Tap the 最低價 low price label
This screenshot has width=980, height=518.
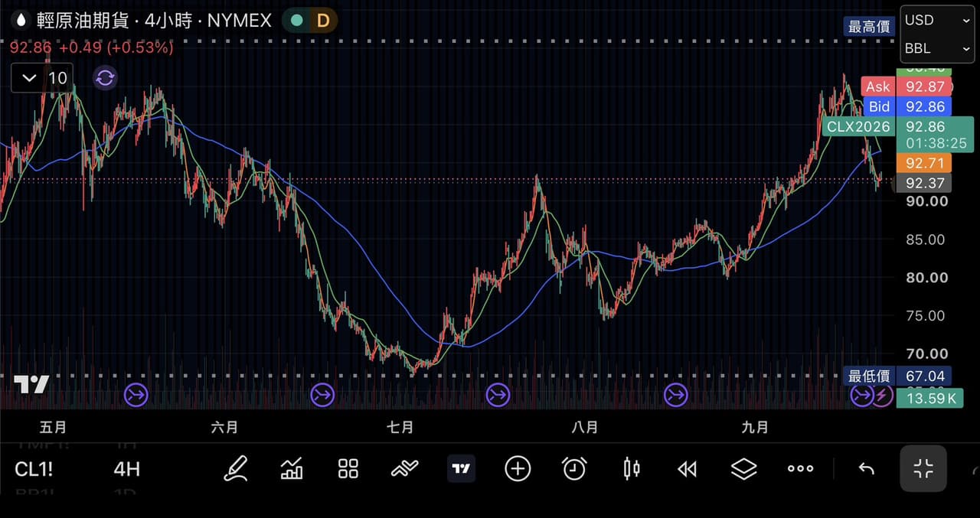pyautogui.click(x=870, y=376)
